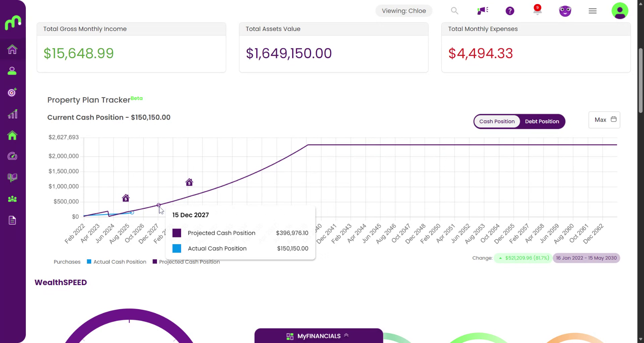Open the goals target icon in sidebar
The image size is (644, 343).
12,92
